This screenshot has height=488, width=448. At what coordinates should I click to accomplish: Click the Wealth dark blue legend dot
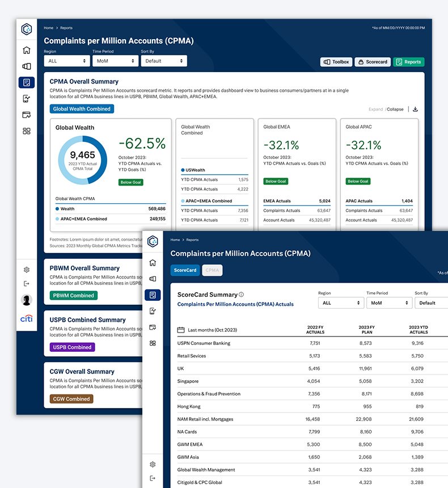click(57, 209)
